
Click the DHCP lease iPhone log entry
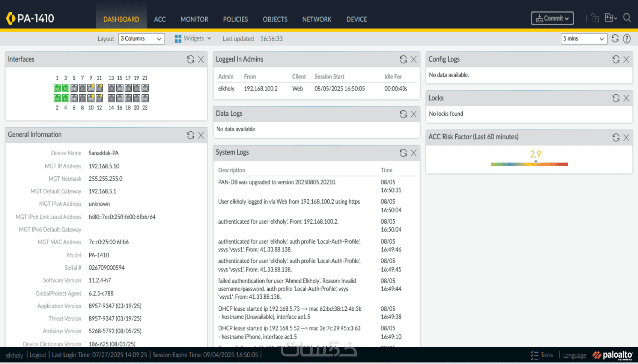click(289, 332)
